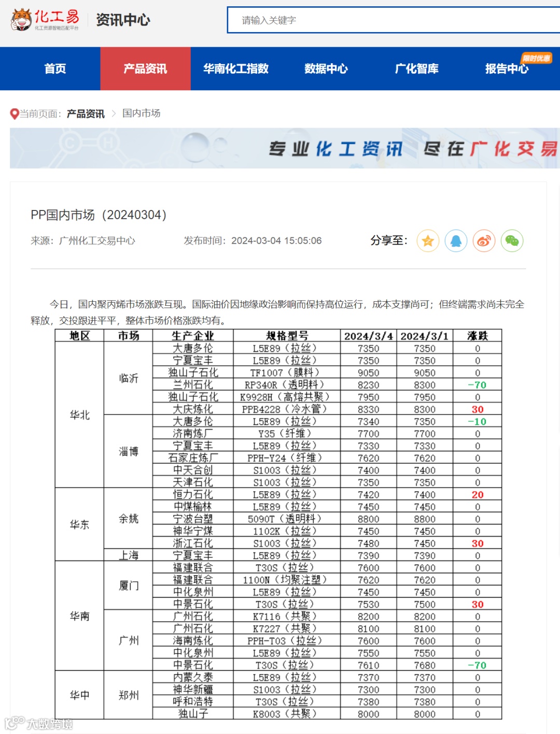Click the 华南 region cell
The height and width of the screenshot is (734, 560).
pos(80,616)
